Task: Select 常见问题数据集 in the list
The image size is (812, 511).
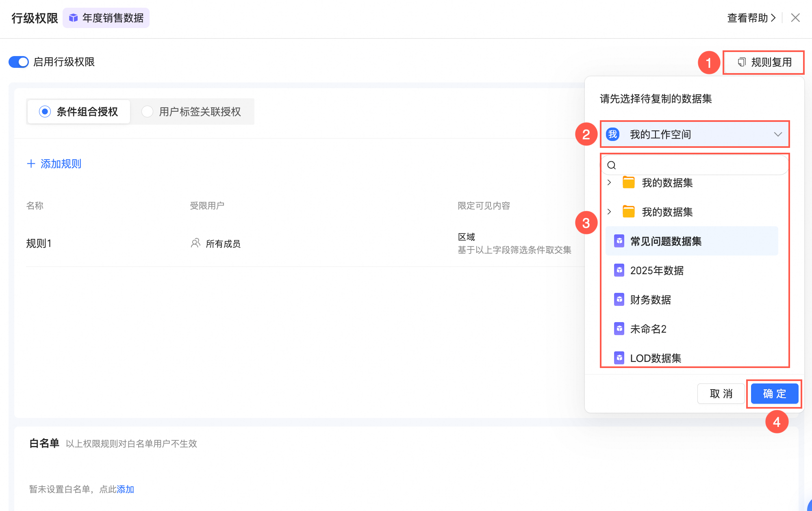Action: click(x=666, y=241)
